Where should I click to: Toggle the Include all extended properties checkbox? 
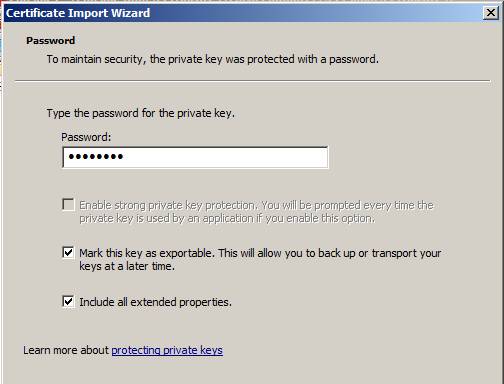click(68, 302)
